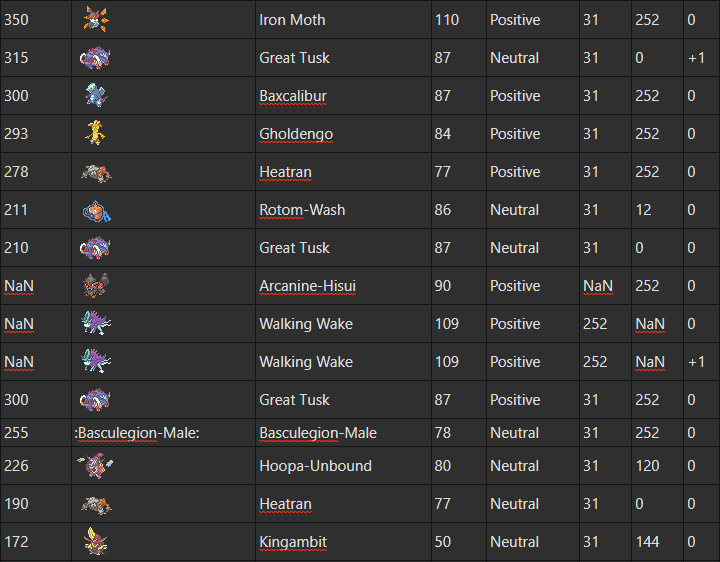Click the Iron Moth sprite icon
The height and width of the screenshot is (562, 720).
pos(95,19)
